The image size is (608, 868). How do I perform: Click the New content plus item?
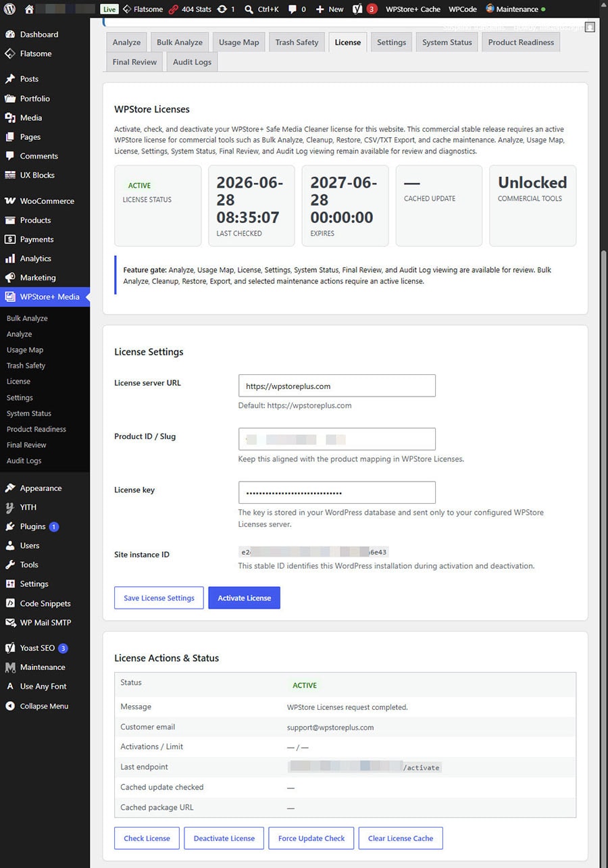pyautogui.click(x=330, y=9)
